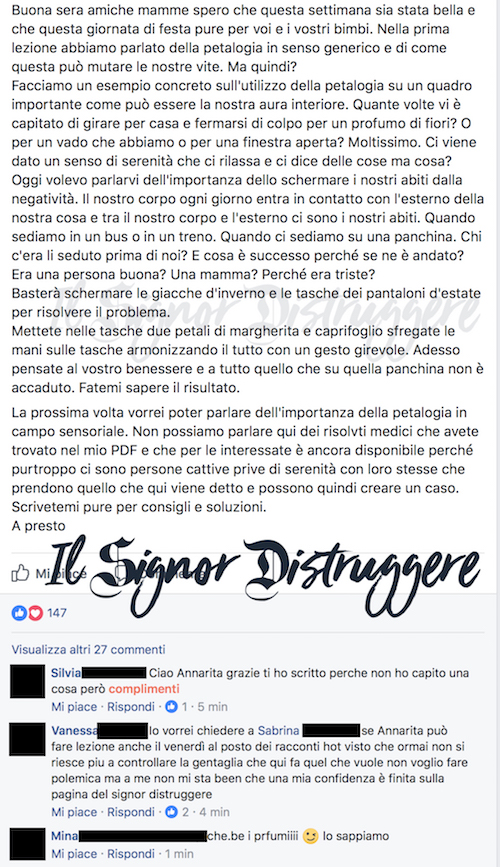Reply to Silvia's comment via Rispondi
500x867 pixels.
pyautogui.click(x=131, y=707)
